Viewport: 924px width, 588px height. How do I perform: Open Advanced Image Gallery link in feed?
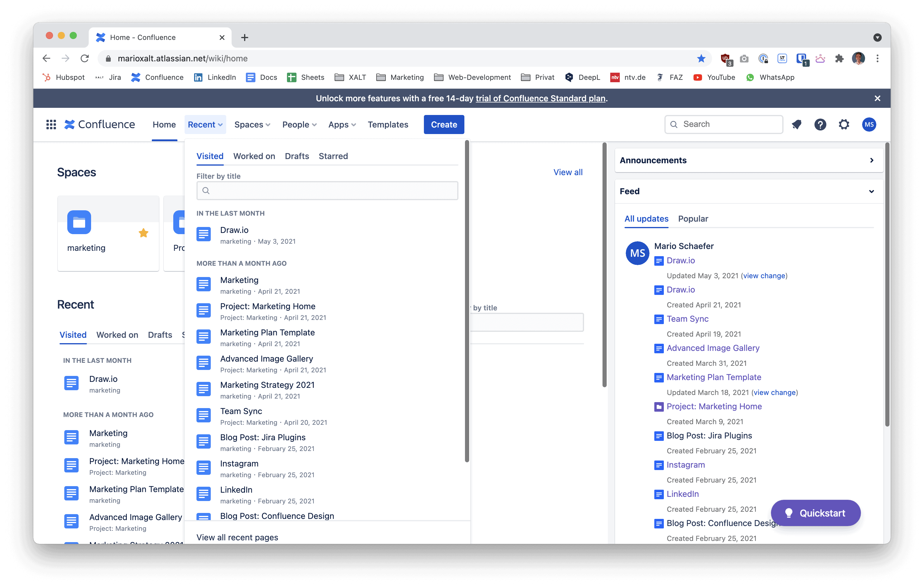click(713, 348)
